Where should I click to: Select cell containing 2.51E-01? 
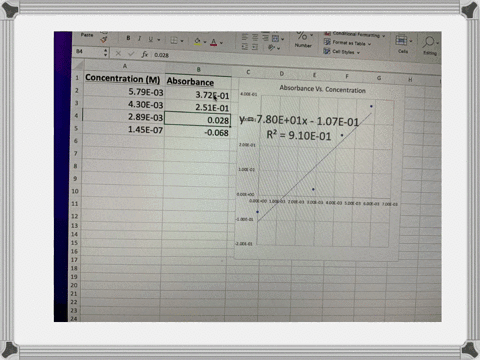pos(198,108)
